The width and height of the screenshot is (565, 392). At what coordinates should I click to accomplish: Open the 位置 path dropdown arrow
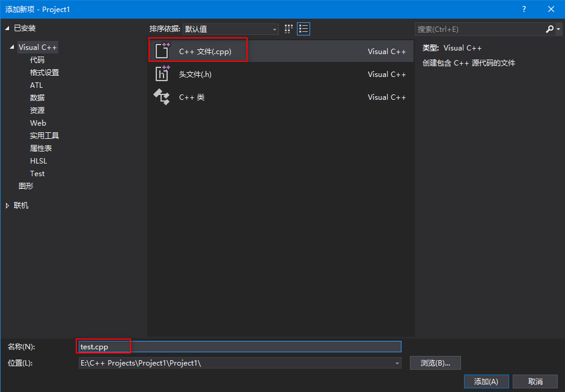pyautogui.click(x=397, y=363)
